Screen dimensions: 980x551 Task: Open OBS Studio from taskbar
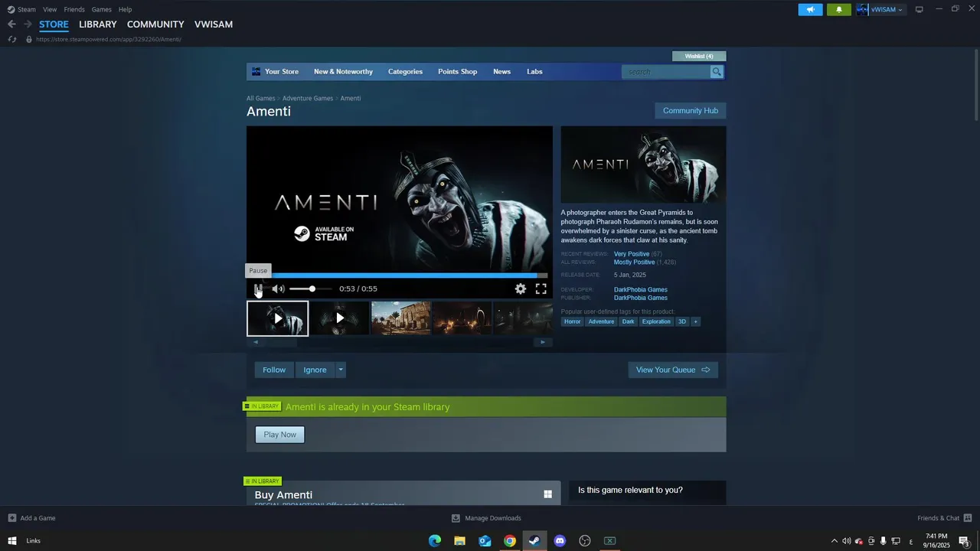pyautogui.click(x=585, y=541)
